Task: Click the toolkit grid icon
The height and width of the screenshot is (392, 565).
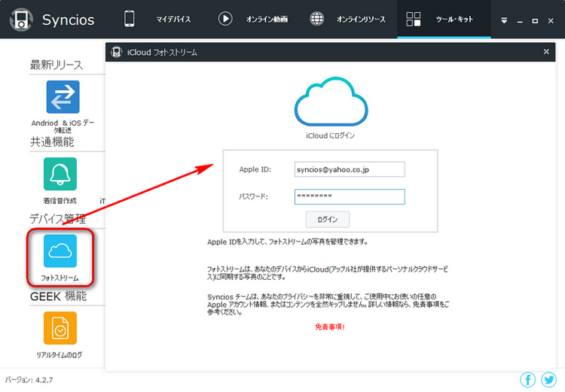Action: (x=414, y=19)
